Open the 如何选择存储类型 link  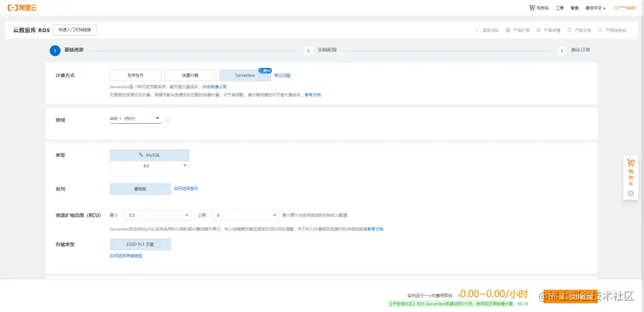[126, 255]
